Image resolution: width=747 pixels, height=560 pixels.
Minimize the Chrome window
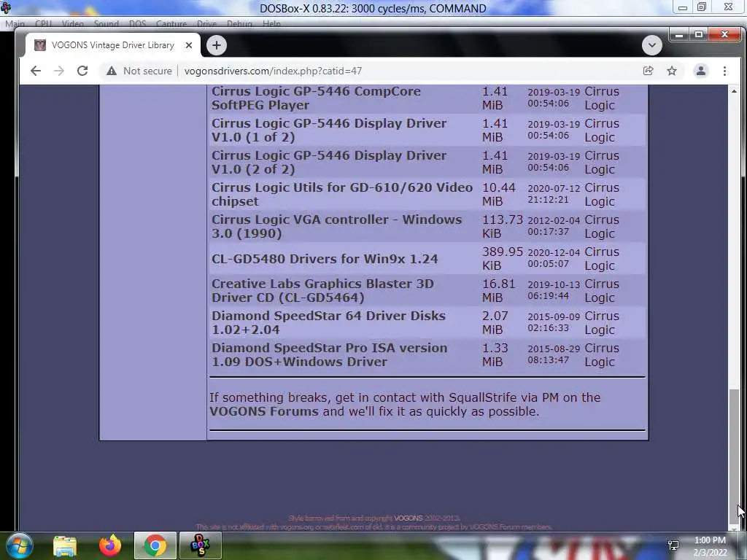click(679, 35)
